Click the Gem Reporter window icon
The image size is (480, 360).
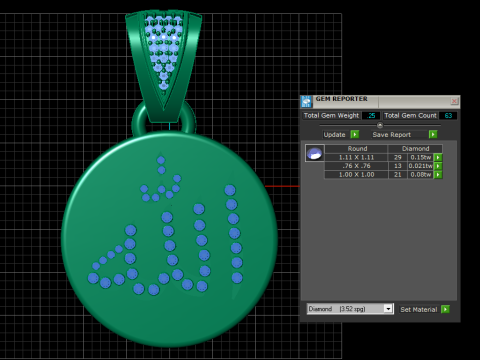(306, 101)
